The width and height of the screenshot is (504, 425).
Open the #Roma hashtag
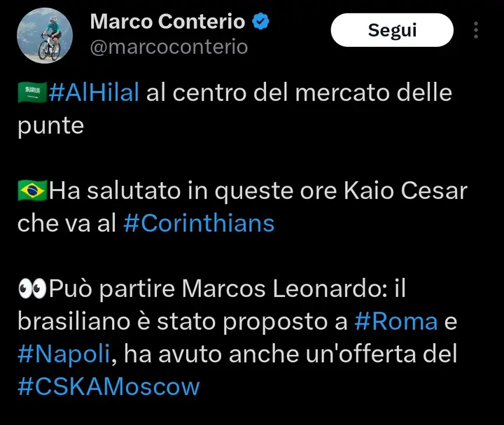point(396,321)
